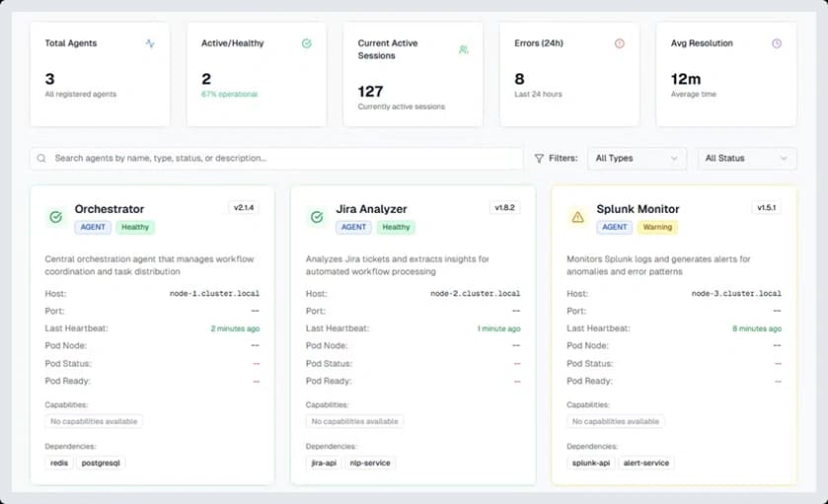The height and width of the screenshot is (504, 828).
Task: Click the v1.8.2 version badge
Action: [x=505, y=207]
